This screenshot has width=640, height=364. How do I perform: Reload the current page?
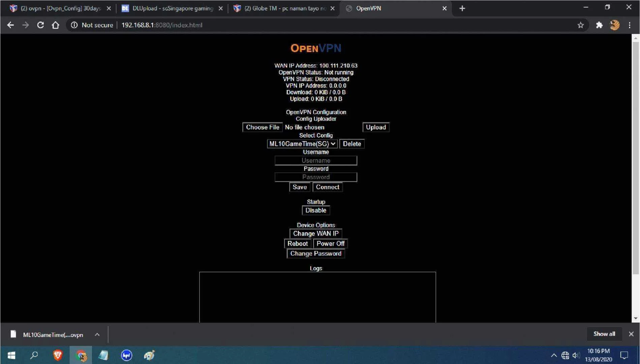coord(40,25)
